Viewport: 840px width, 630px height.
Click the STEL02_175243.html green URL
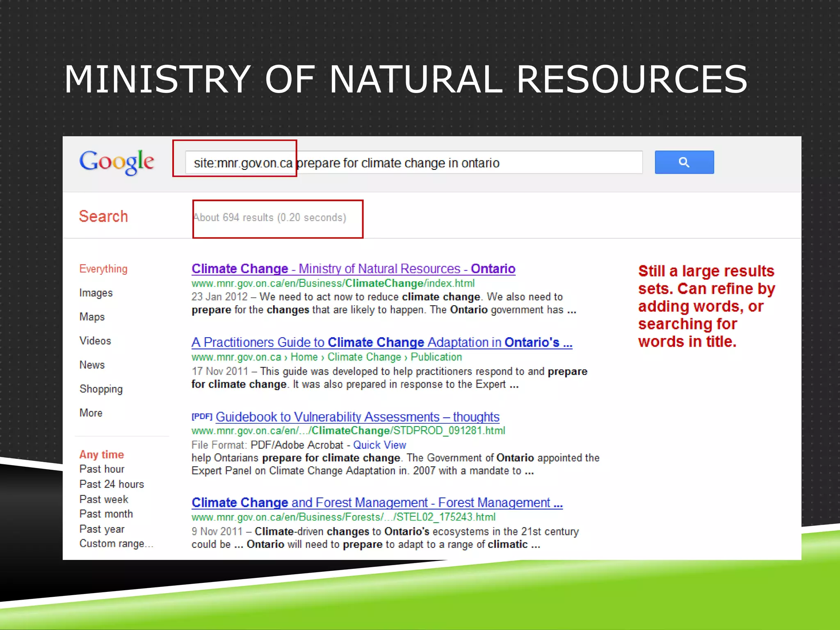[344, 517]
